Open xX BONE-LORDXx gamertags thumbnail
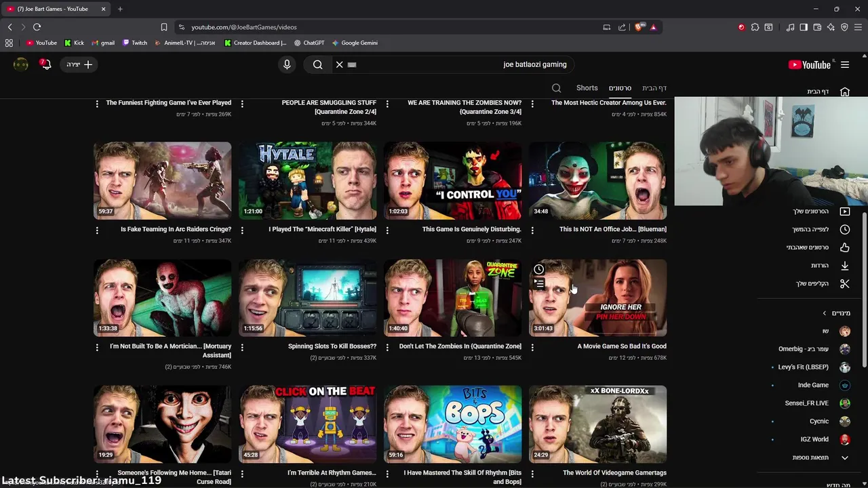The width and height of the screenshot is (868, 488). click(x=598, y=424)
